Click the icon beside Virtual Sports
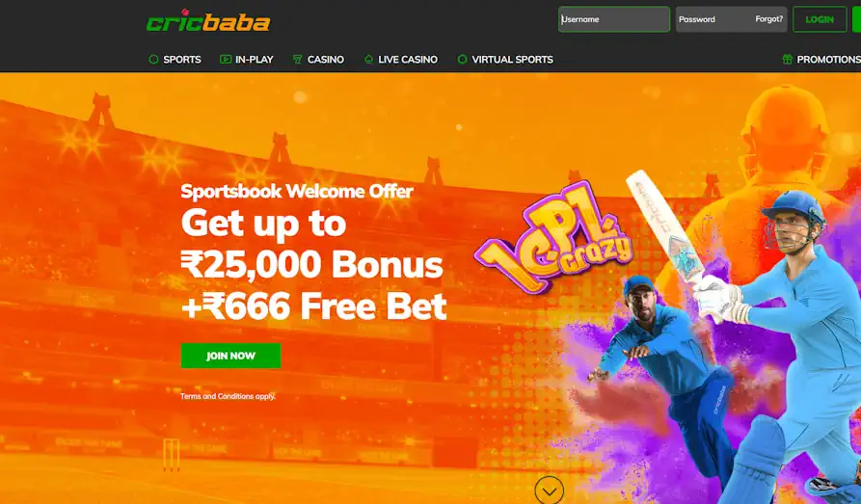Viewport: 861px width, 504px height. [463, 60]
